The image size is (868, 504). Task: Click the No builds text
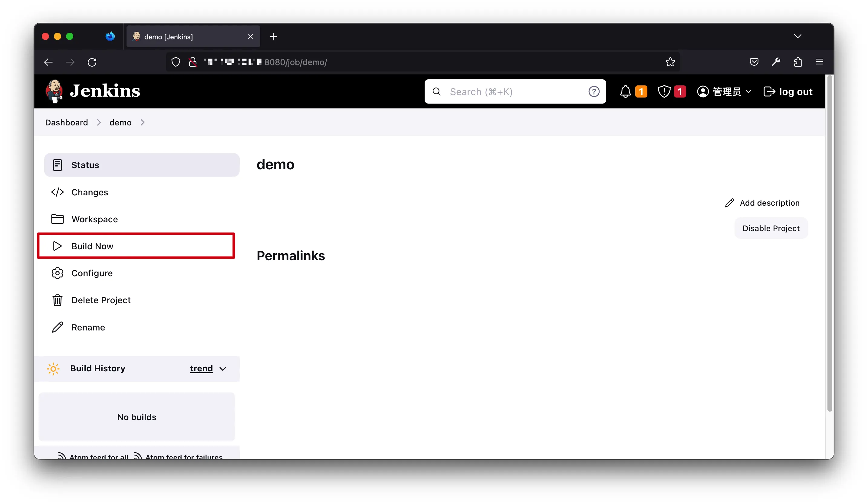137,417
